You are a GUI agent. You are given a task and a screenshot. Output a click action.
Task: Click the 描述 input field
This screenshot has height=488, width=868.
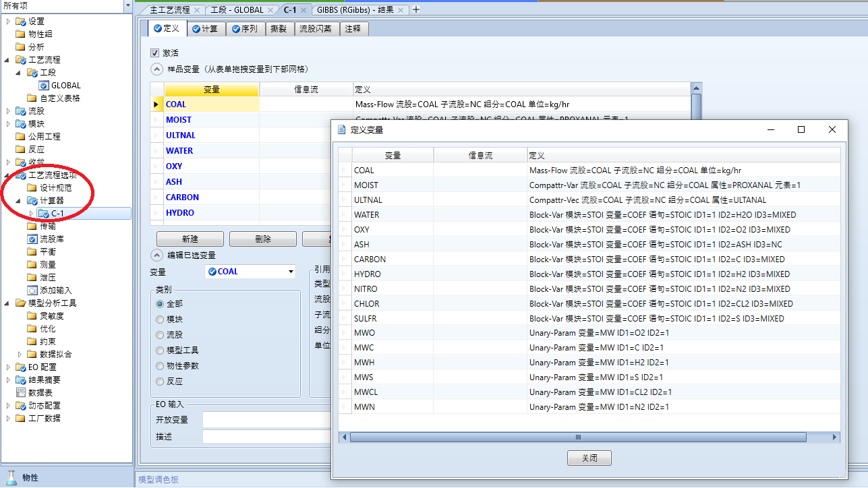coord(267,436)
